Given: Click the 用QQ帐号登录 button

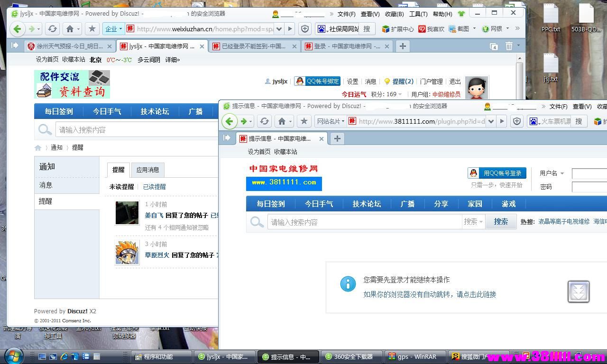Looking at the screenshot, I should click(497, 173).
